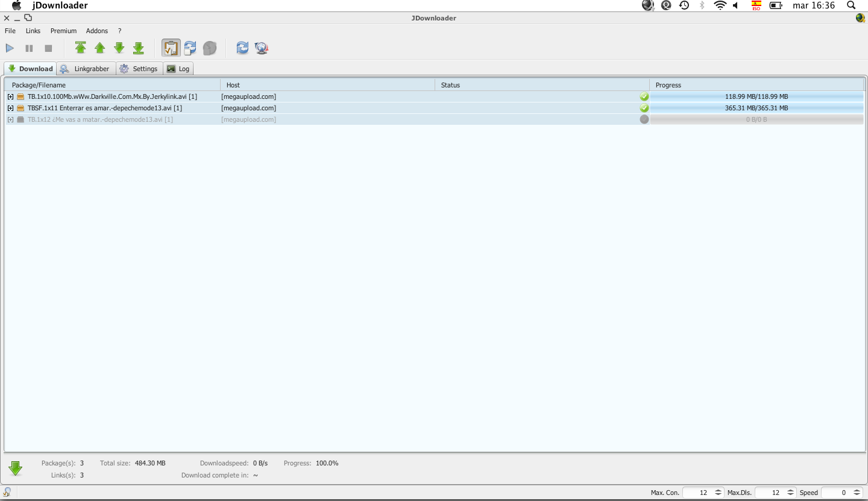Click the 365.31 MB/365.31 MB progress bar
The width and height of the screenshot is (868, 501).
pyautogui.click(x=756, y=108)
